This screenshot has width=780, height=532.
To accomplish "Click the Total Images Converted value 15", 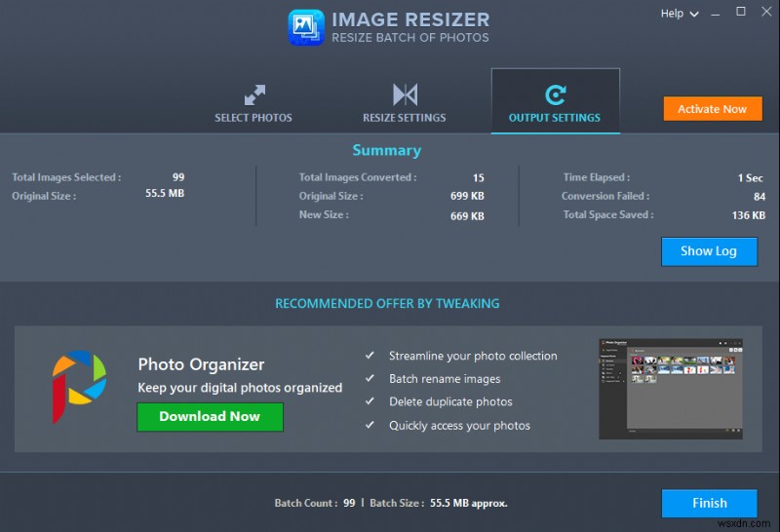I will point(478,177).
